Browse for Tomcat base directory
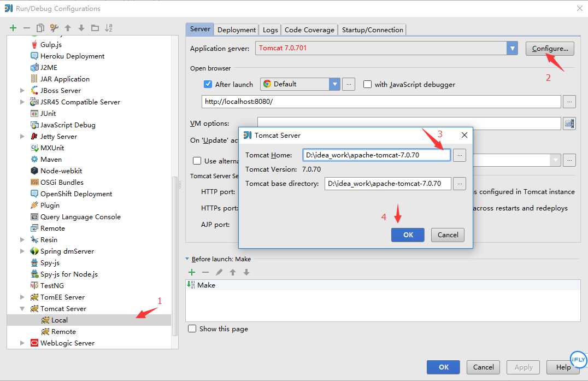The height and width of the screenshot is (381, 588). click(460, 184)
